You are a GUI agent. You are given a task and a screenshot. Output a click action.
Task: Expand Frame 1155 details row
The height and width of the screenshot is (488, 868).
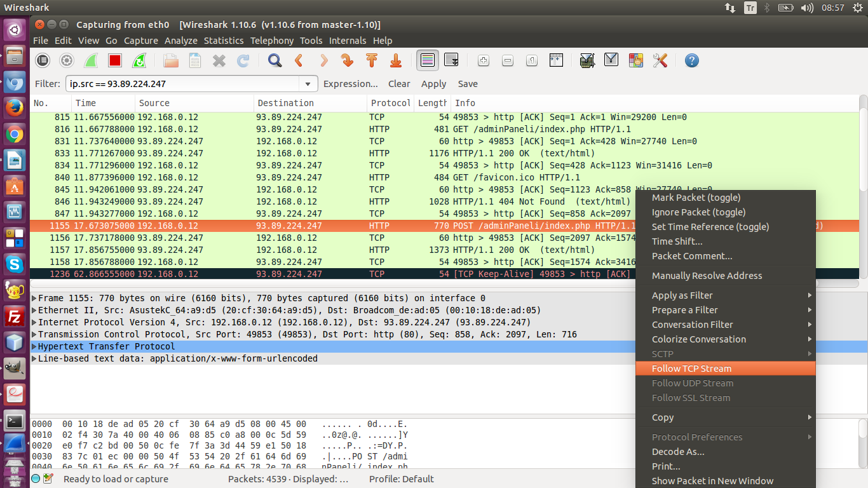point(34,298)
